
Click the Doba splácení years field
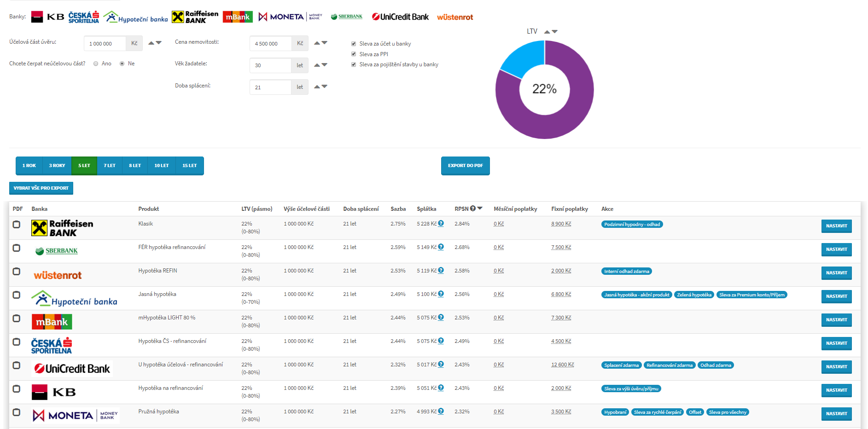click(271, 87)
